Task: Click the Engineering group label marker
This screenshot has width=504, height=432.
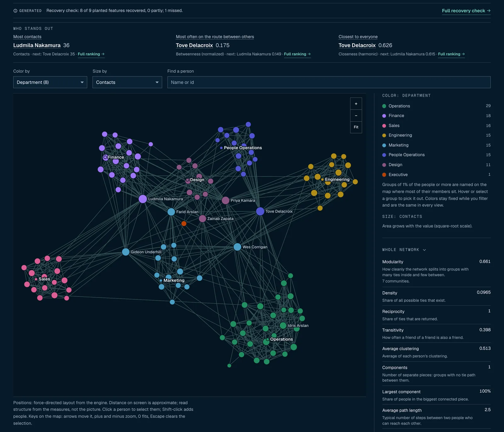Action: click(x=322, y=179)
